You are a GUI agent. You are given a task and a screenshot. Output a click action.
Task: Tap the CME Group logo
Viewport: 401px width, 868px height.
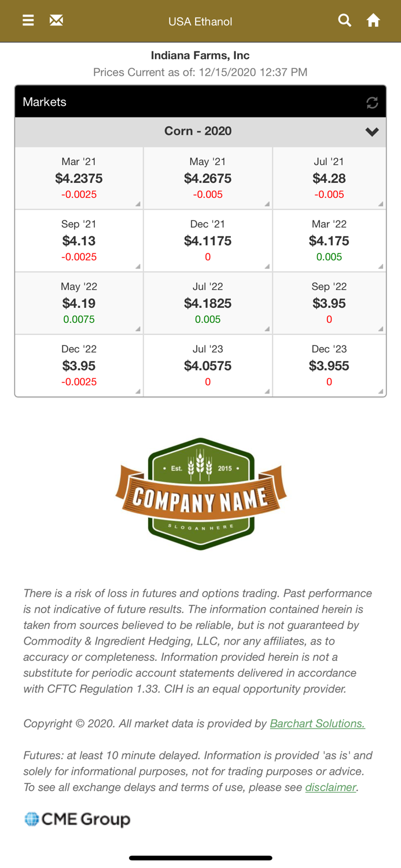coord(78,819)
